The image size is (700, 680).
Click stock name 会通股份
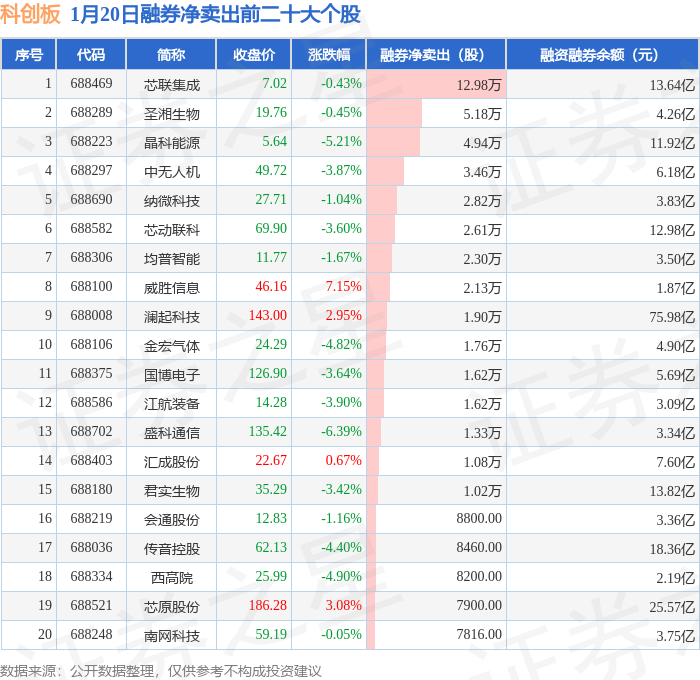(171, 520)
